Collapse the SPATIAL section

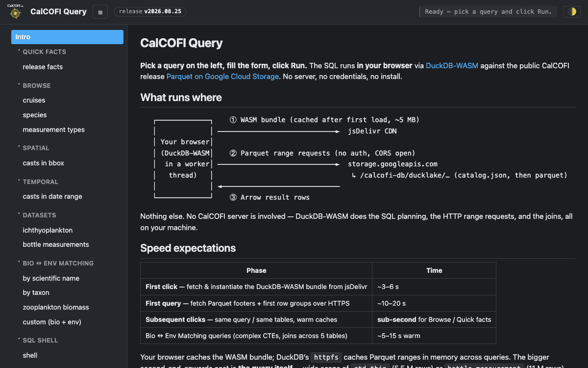(x=36, y=148)
